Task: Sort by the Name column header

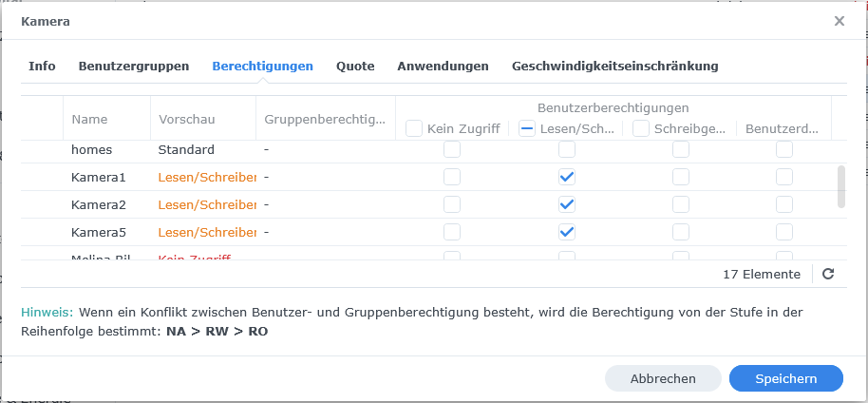Action: point(89,120)
